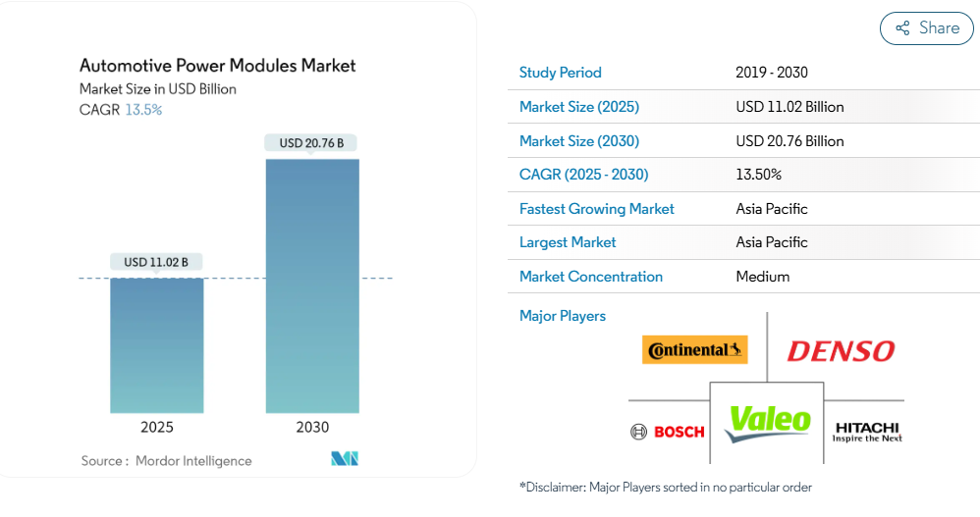Image resolution: width=980 pixels, height=517 pixels.
Task: Click the Share button
Action: point(926,28)
